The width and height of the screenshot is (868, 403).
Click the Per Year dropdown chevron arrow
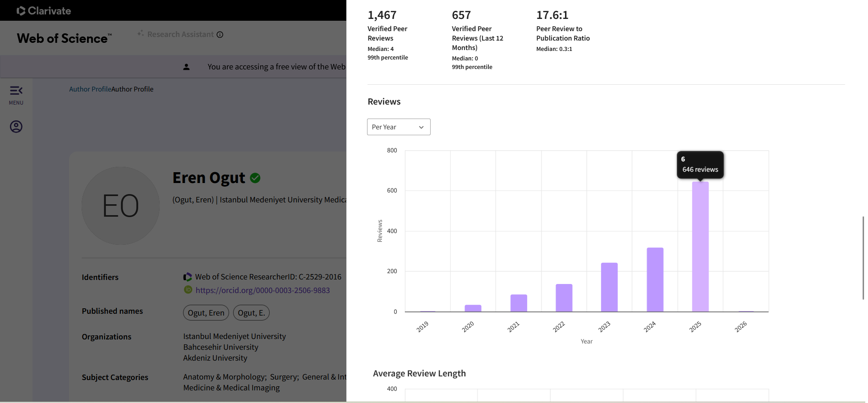[x=421, y=128]
